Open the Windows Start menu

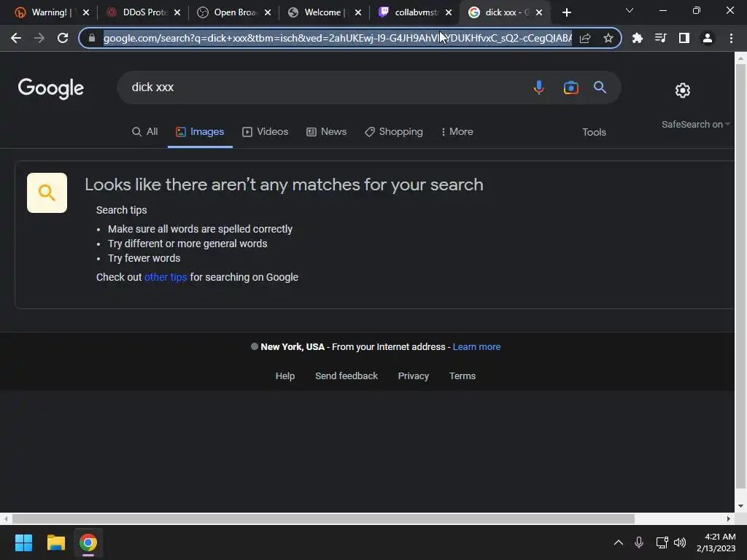(23, 542)
